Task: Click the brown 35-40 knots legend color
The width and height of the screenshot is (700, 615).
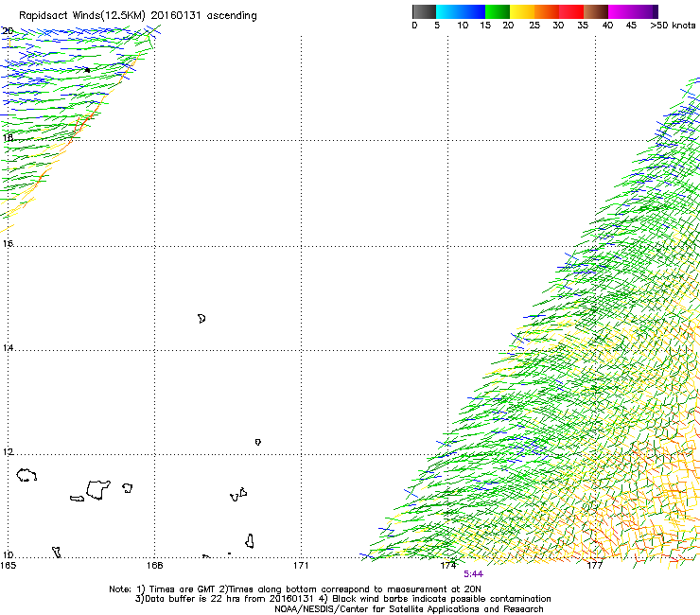Action: pos(596,11)
